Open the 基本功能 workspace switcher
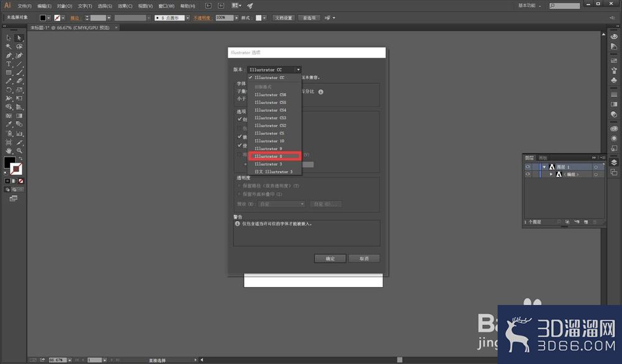The height and width of the screenshot is (364, 622). [x=529, y=6]
